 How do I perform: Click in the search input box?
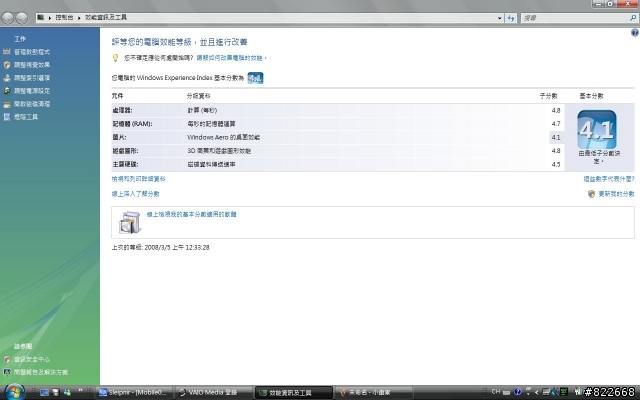pyautogui.click(x=575, y=18)
